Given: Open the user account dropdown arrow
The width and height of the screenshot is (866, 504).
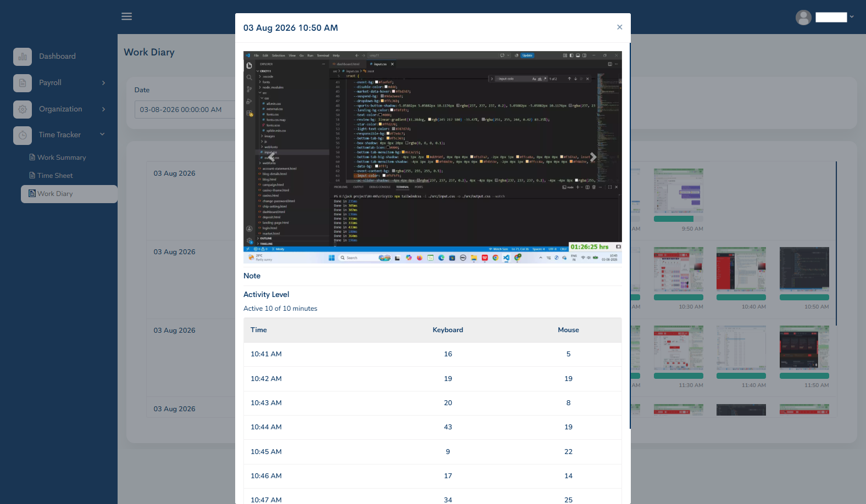Looking at the screenshot, I should (852, 17).
